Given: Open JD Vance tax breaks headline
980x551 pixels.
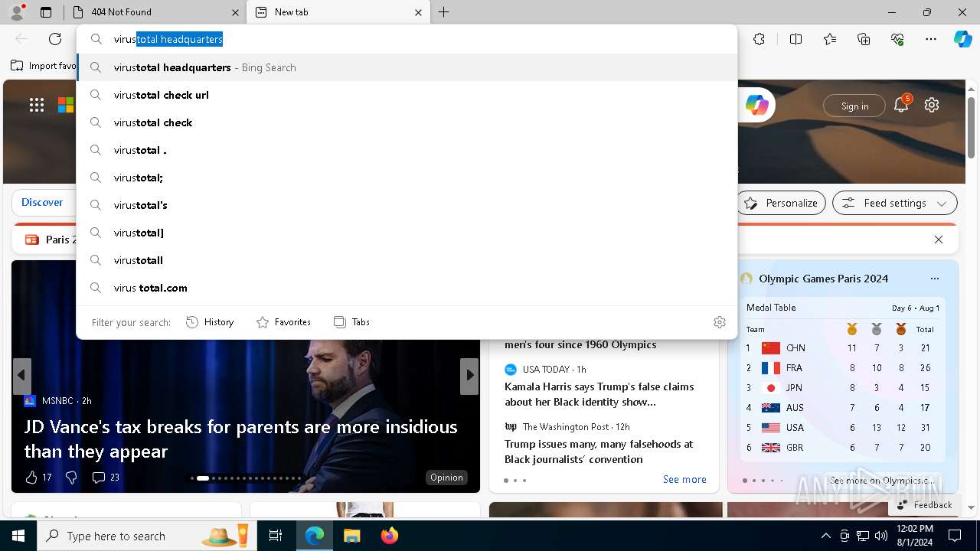Looking at the screenshot, I should pos(240,439).
